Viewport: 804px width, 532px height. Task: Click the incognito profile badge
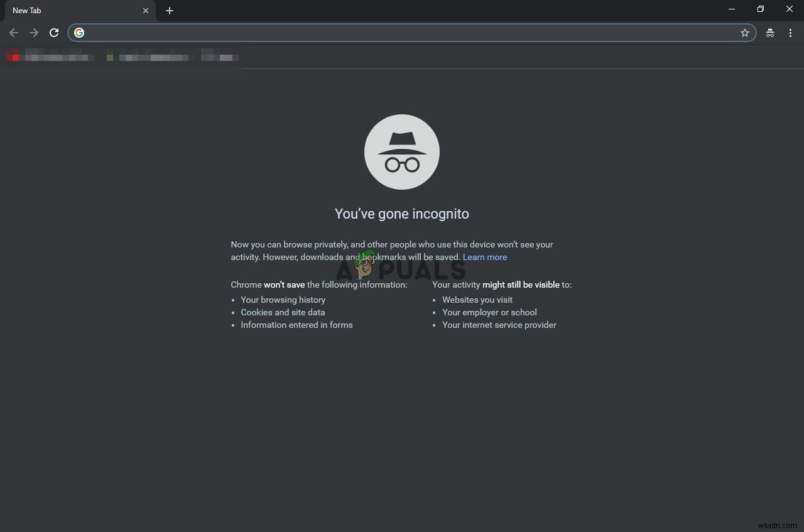tap(769, 33)
